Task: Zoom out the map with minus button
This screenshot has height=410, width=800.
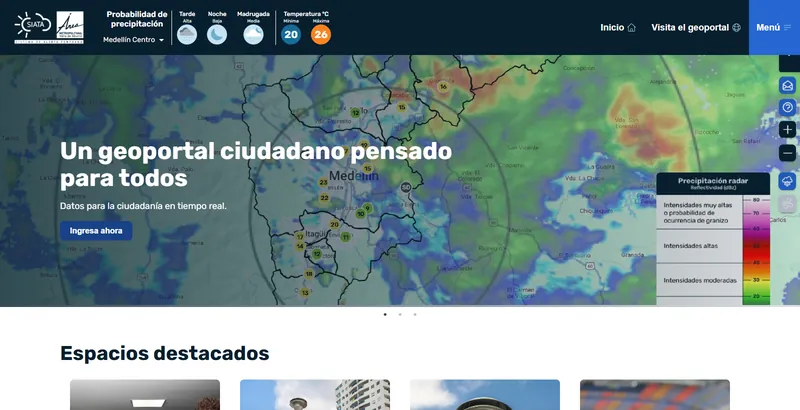Action: 788,153
